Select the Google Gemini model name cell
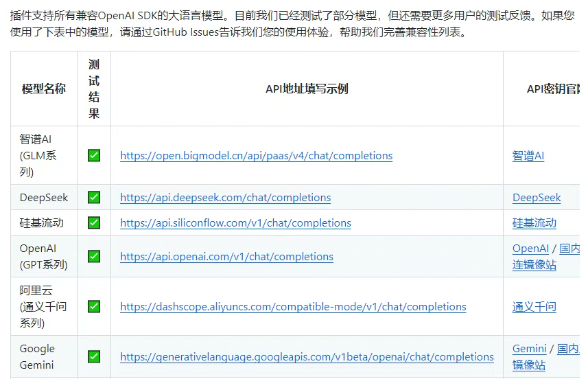 [x=44, y=357]
